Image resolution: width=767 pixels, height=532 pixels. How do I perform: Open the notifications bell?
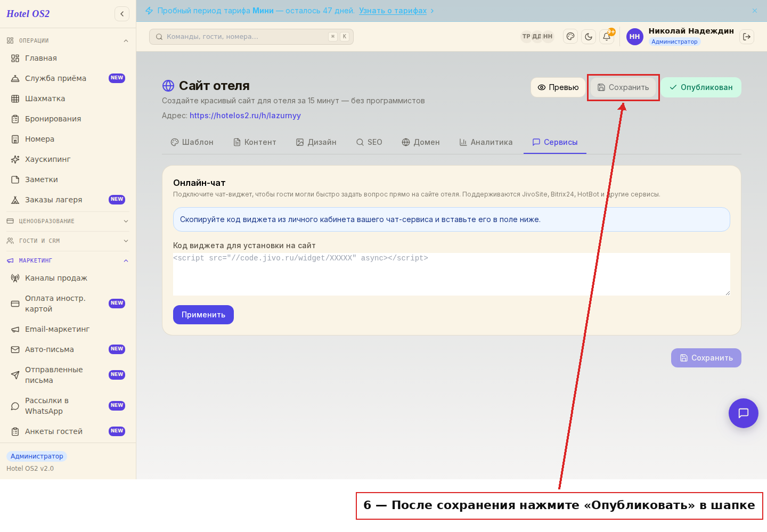coord(607,37)
